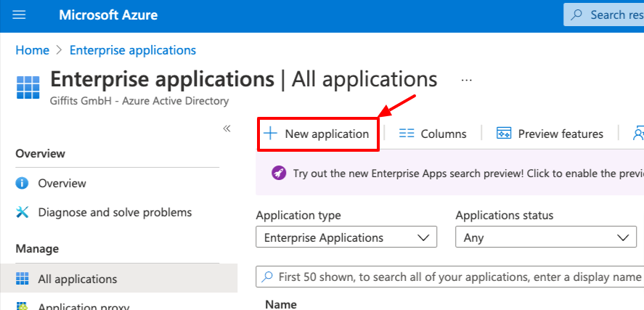
Task: Click the Enterprise Apps search preview banner
Action: point(449,173)
